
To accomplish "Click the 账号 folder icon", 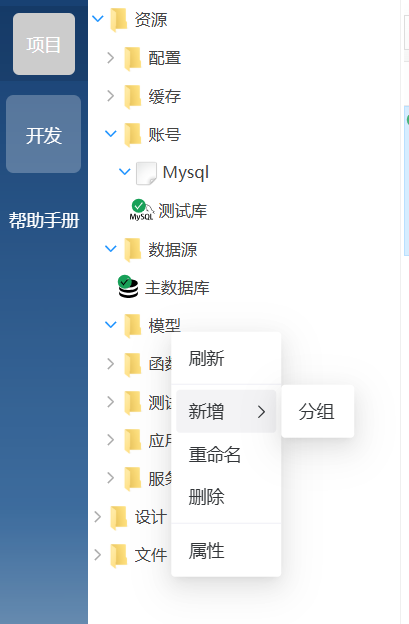I will (132, 135).
